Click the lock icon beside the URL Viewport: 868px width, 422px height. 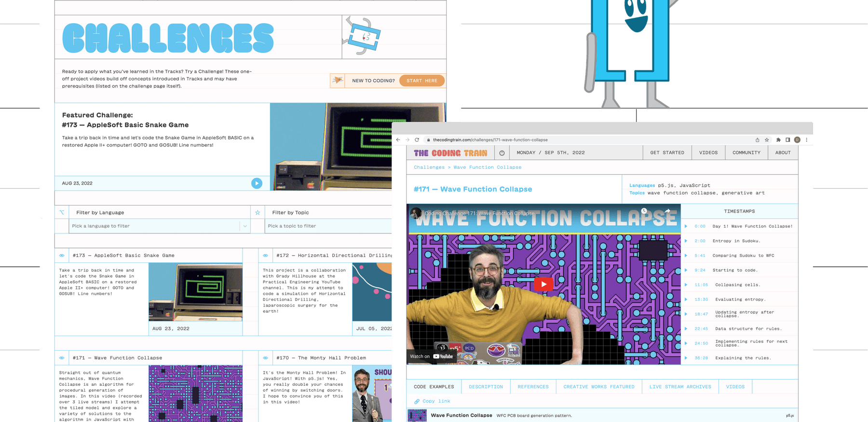point(428,140)
